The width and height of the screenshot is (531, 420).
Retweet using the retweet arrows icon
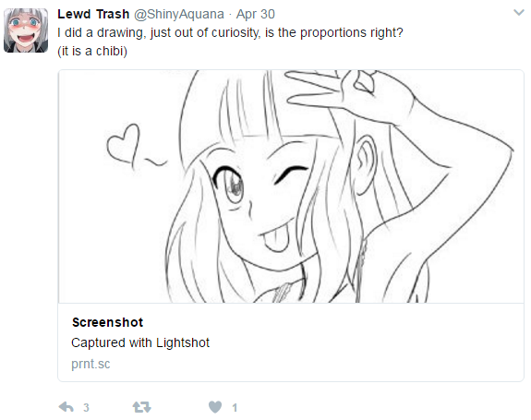click(141, 407)
